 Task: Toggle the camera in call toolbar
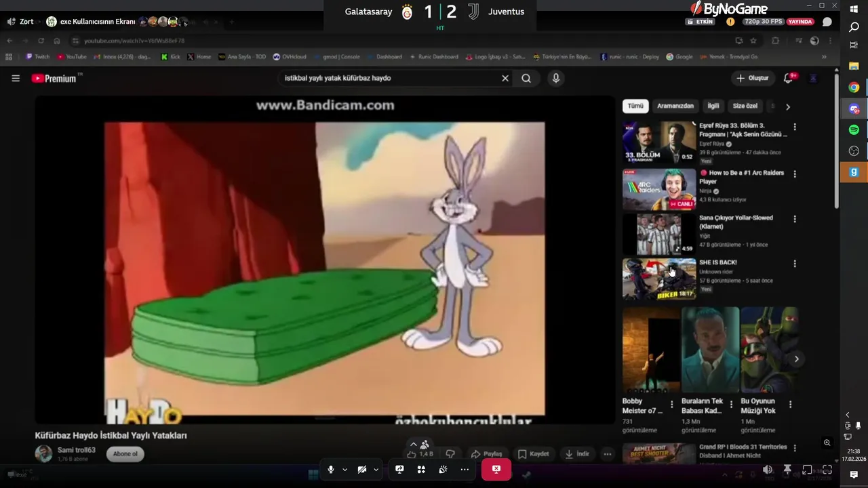[x=362, y=470]
